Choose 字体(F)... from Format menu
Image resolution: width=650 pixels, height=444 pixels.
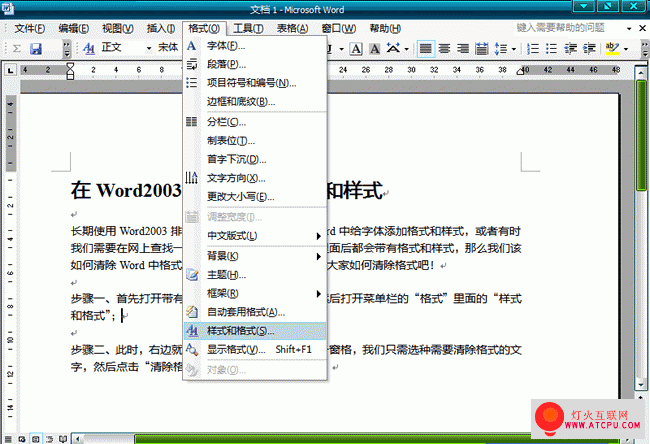coord(255,46)
